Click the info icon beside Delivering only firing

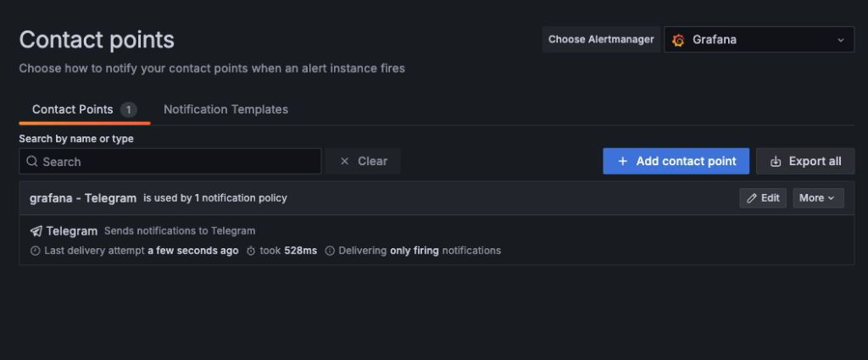pos(330,251)
